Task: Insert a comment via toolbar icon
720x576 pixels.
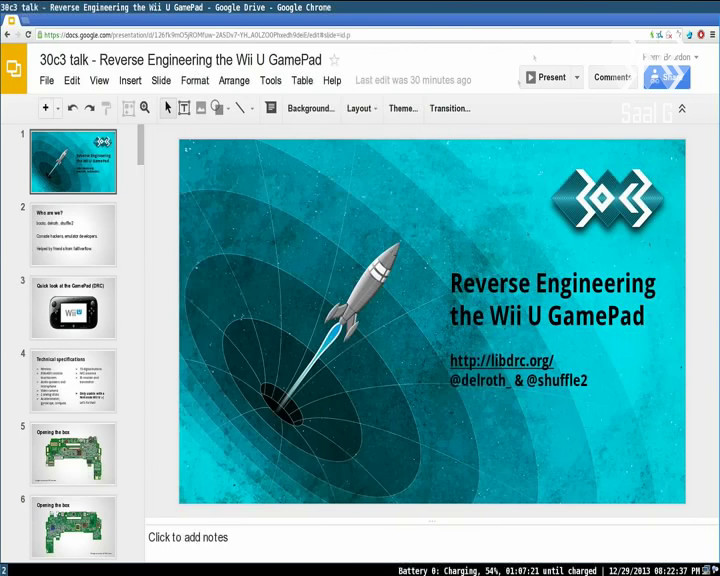Action: [x=271, y=107]
